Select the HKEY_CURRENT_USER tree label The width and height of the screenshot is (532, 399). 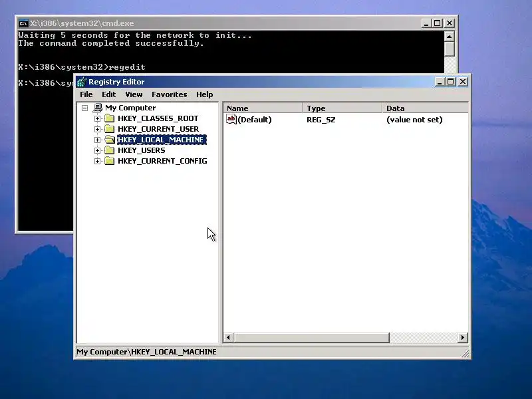click(158, 129)
